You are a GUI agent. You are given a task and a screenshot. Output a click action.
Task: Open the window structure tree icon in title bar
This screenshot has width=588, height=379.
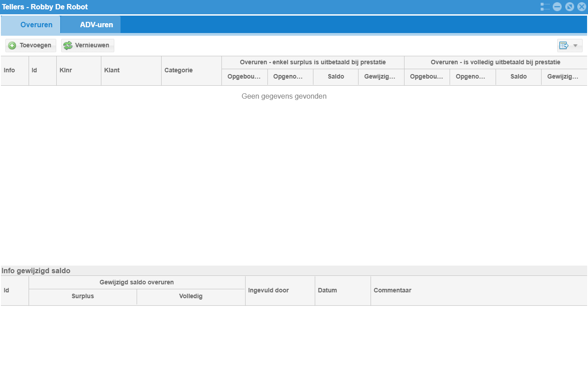tap(545, 7)
